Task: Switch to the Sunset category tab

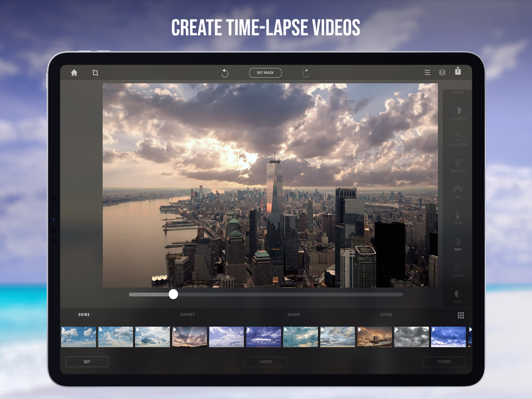Action: [x=188, y=314]
